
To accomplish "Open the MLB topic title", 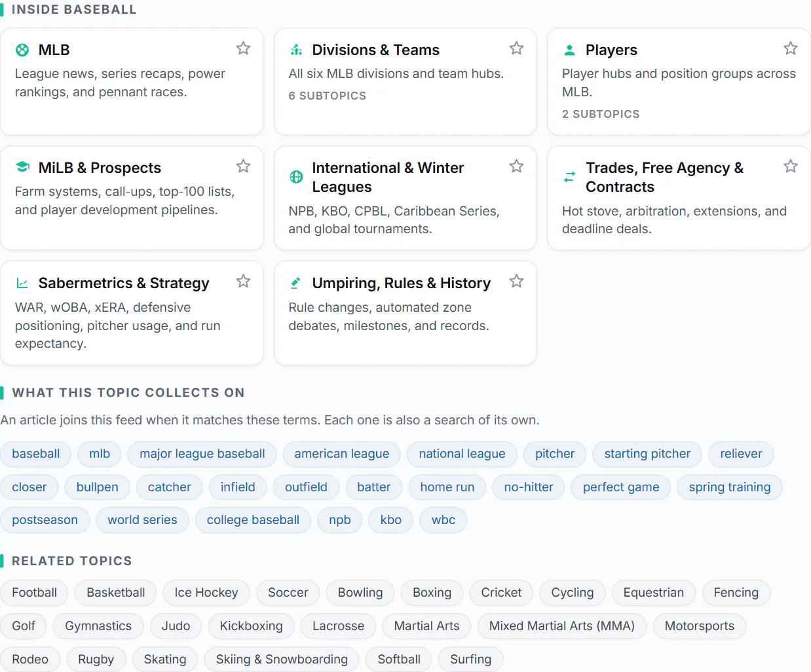I will pyautogui.click(x=54, y=50).
